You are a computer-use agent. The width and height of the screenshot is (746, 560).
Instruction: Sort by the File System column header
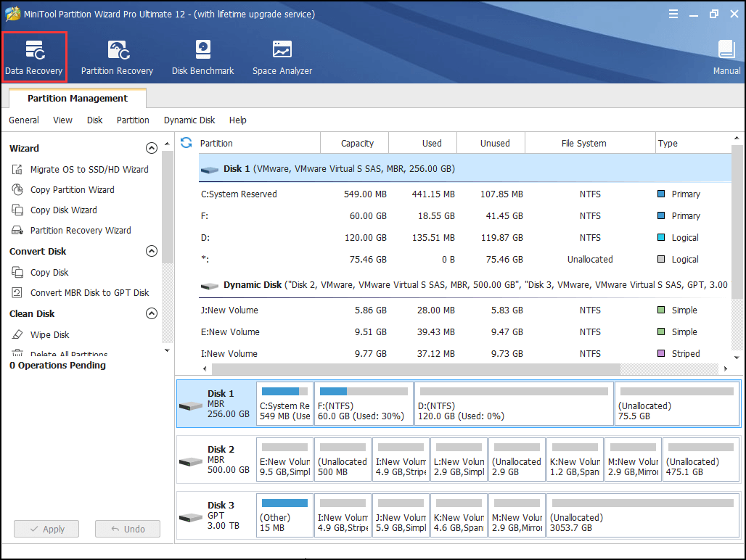[x=591, y=143]
